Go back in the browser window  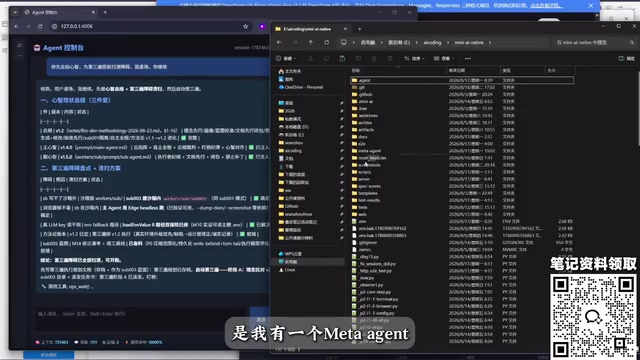point(16,26)
